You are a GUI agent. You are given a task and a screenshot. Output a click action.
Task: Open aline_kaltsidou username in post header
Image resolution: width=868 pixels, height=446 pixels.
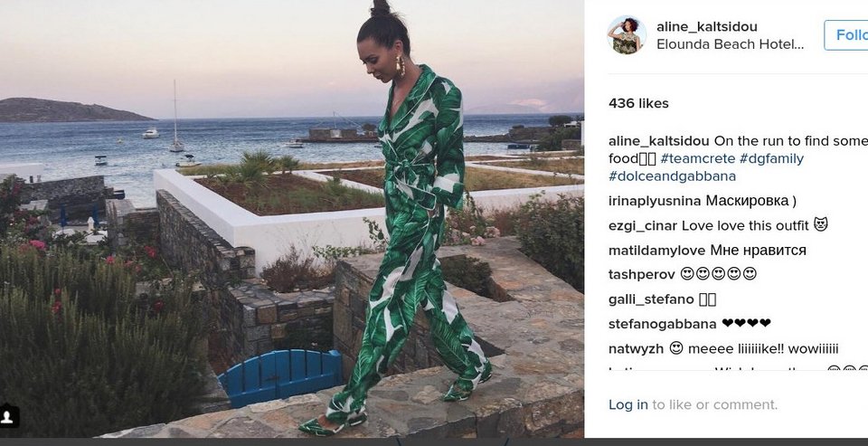tap(706, 26)
